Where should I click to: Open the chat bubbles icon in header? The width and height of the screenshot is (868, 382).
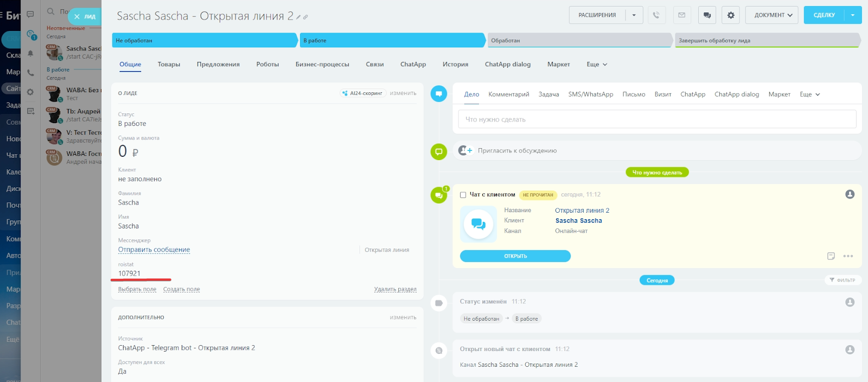(x=707, y=15)
